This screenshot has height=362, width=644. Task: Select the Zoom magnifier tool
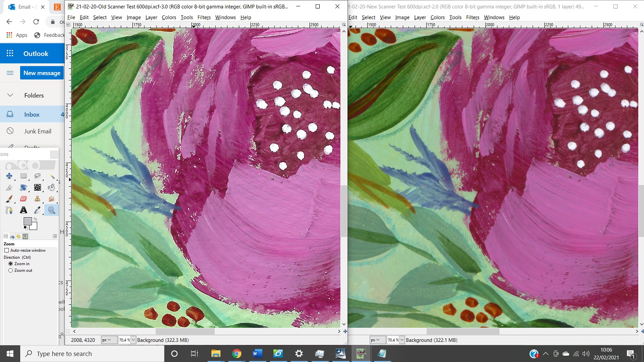(52, 210)
